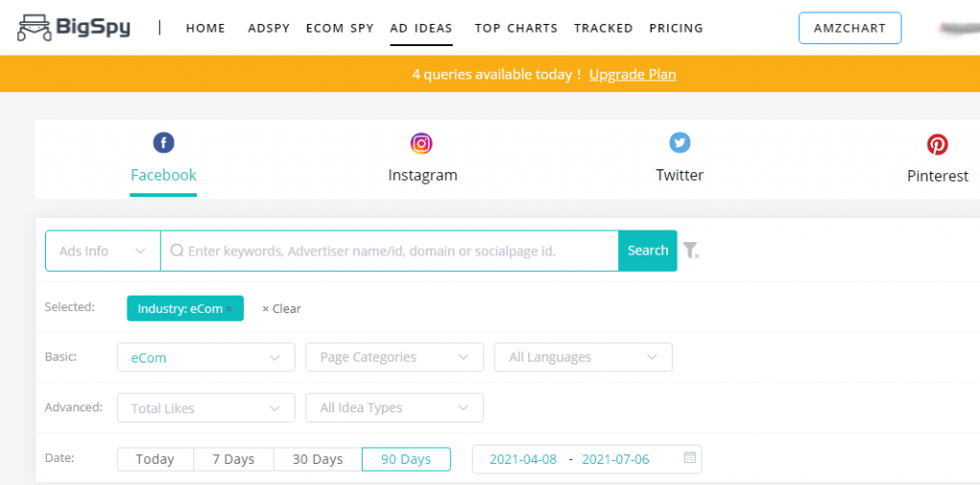
Task: Click the Search button
Action: 648,251
